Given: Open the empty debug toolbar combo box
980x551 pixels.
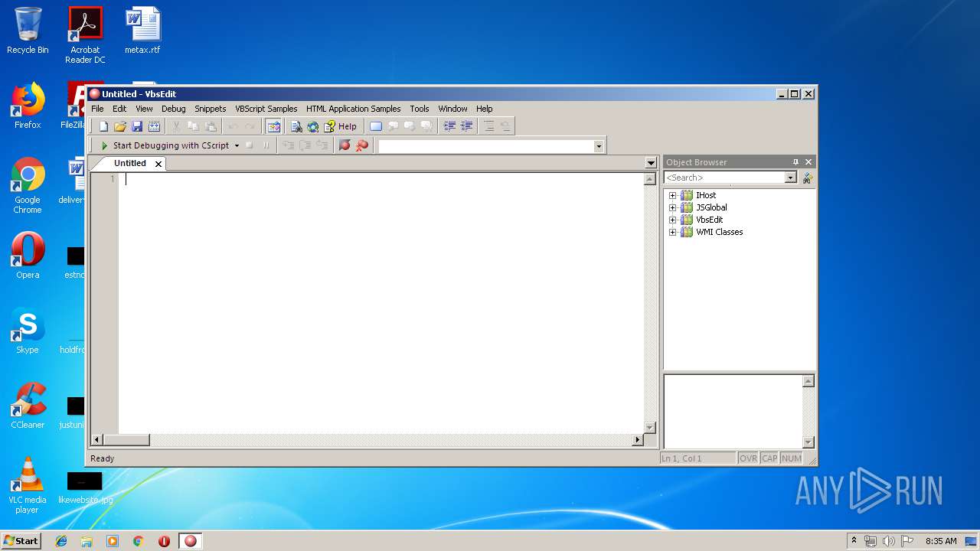Looking at the screenshot, I should 492,146.
